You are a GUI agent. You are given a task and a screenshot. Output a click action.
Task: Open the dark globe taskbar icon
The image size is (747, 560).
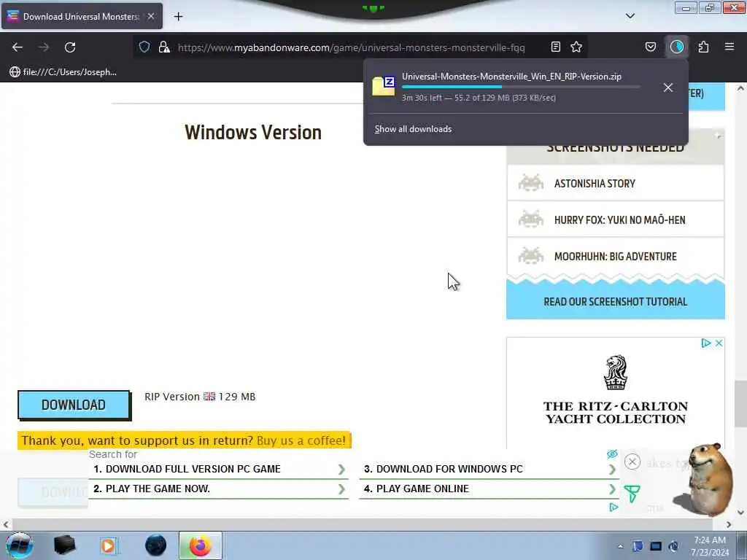click(x=156, y=545)
